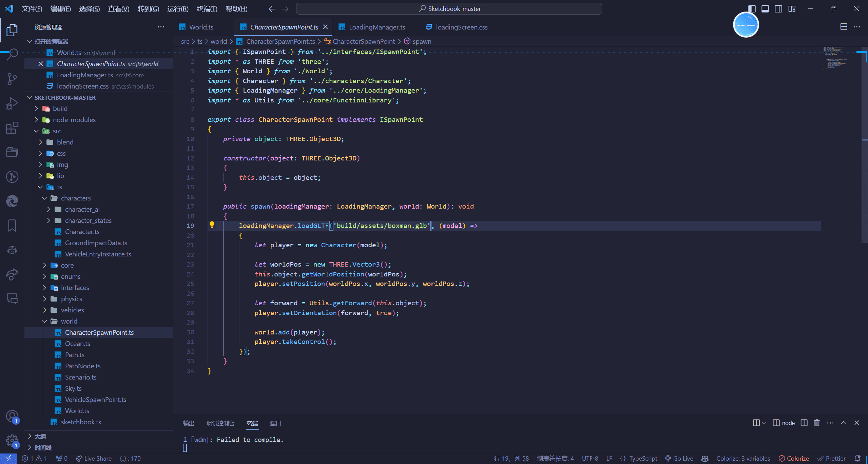Click Go Live in status bar

coord(679,458)
